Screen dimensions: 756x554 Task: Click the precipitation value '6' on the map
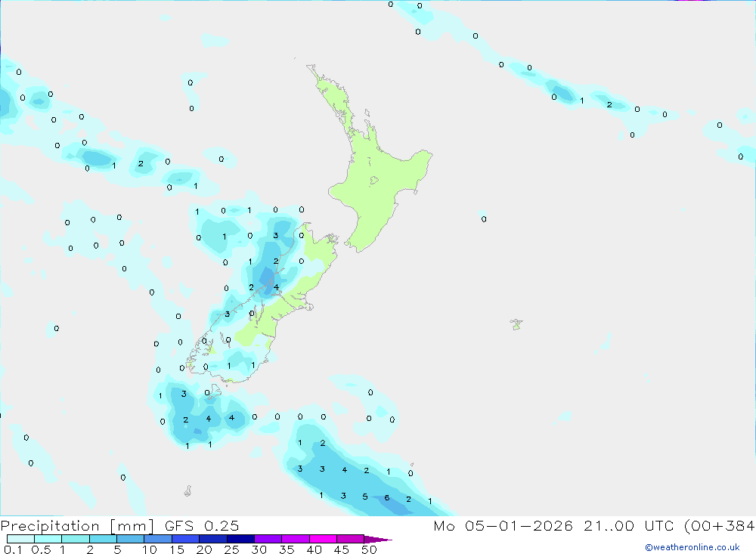click(x=386, y=497)
